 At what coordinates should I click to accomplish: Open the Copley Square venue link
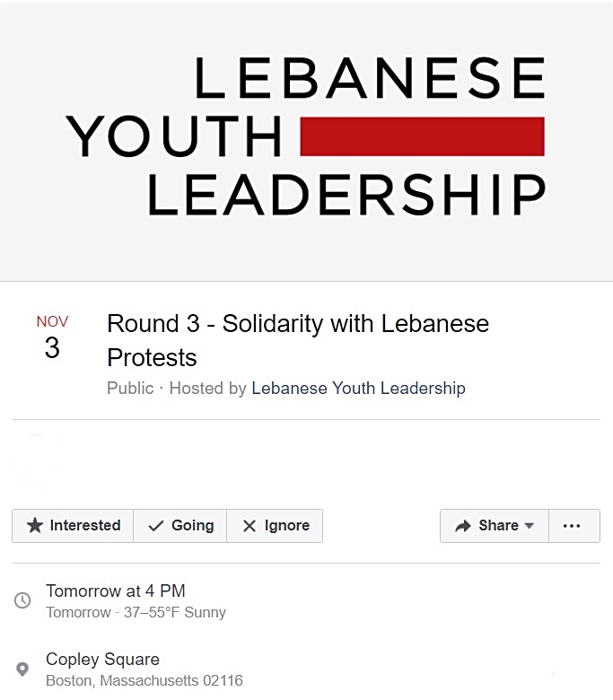102,659
